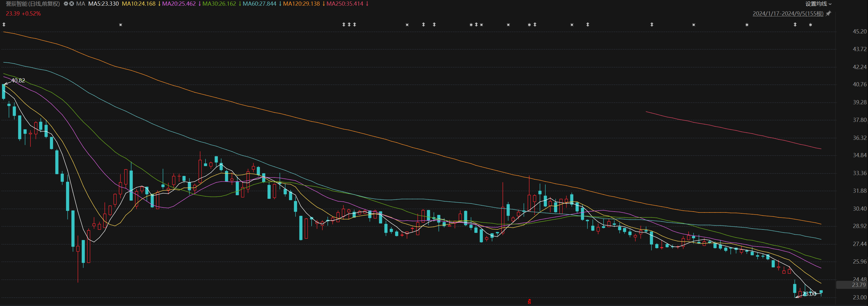
Task: Click the yellow MA10:24.168 legend value
Action: (138, 4)
